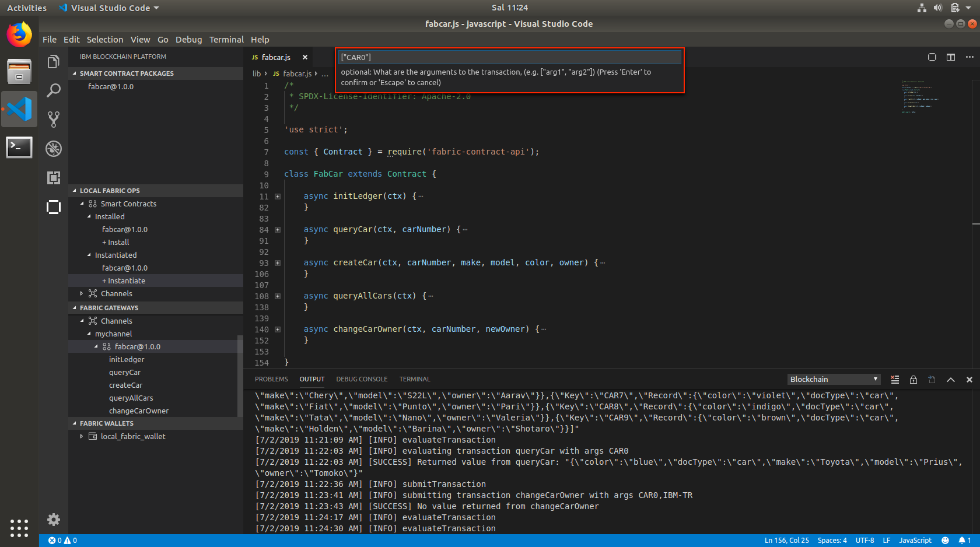Open Terminal app from the dock

coord(19,147)
